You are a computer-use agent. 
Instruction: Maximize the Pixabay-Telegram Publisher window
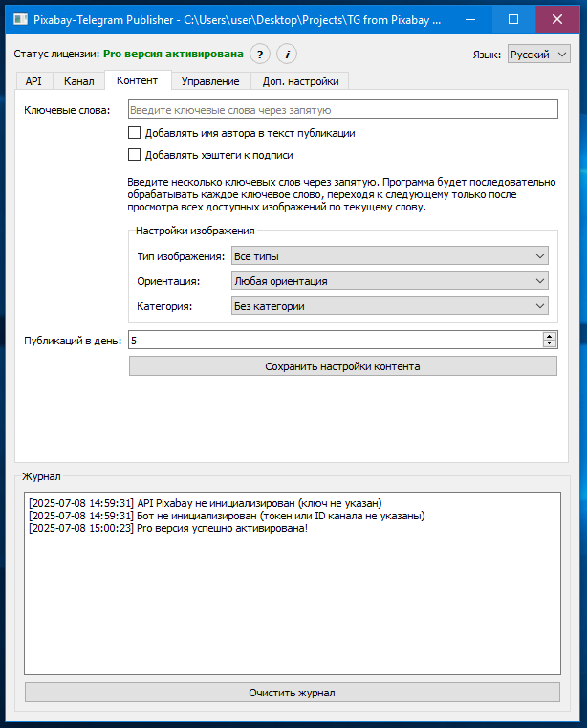coord(513,19)
